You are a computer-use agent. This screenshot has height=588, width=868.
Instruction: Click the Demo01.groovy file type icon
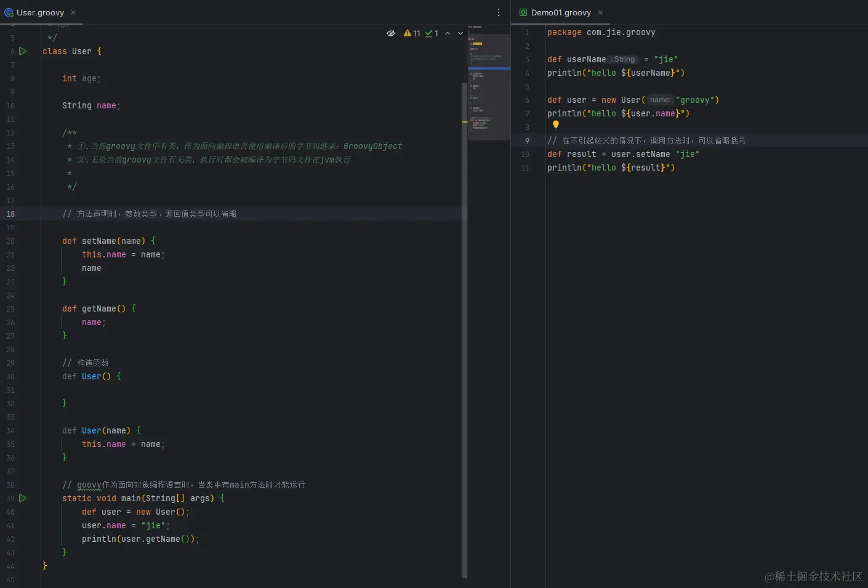pyautogui.click(x=523, y=12)
